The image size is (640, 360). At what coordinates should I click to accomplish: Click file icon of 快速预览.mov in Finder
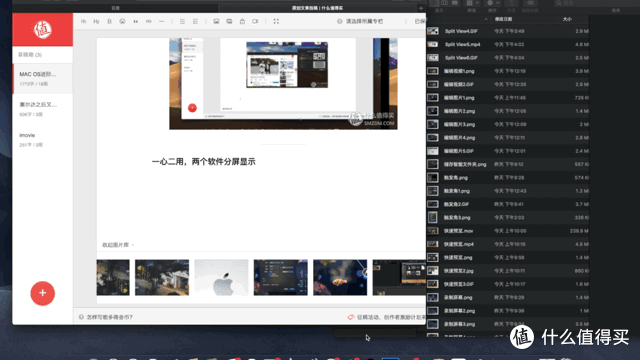click(433, 231)
